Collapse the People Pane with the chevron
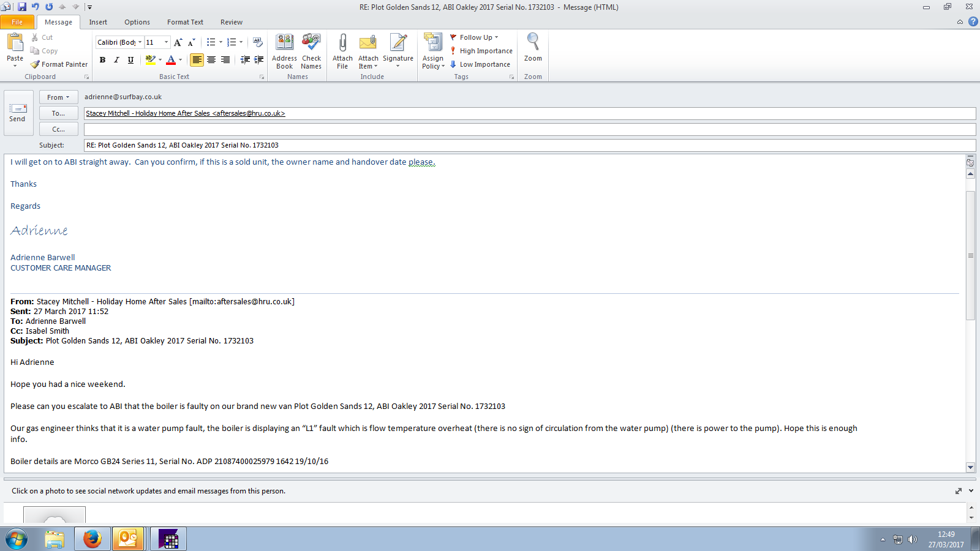The height and width of the screenshot is (551, 980). (971, 491)
